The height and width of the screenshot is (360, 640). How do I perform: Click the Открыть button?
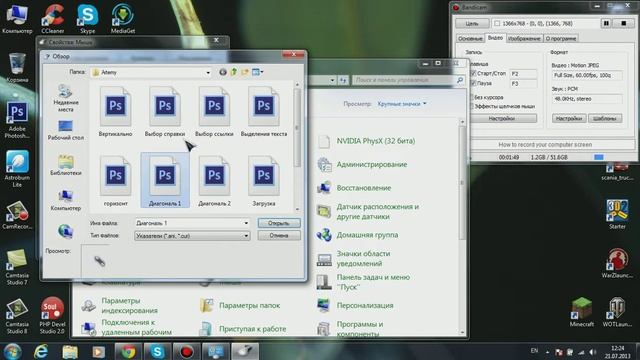click(279, 223)
